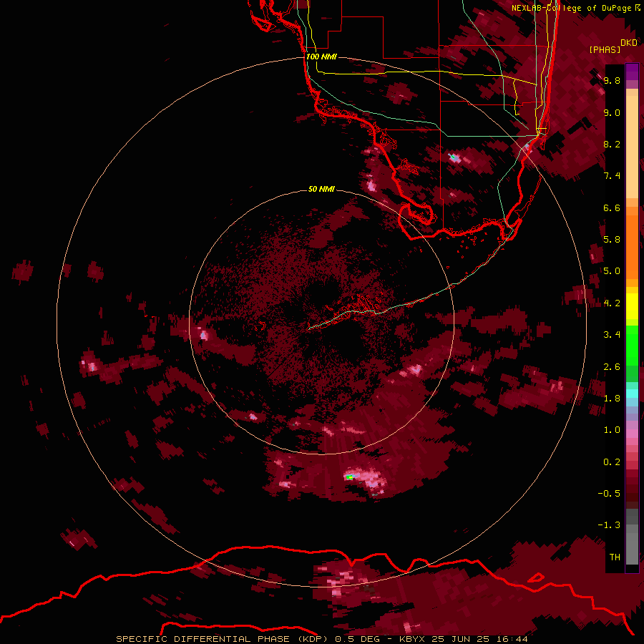Click the TH threshold label on legend
Viewport: 644px width, 644px height.
point(615,557)
